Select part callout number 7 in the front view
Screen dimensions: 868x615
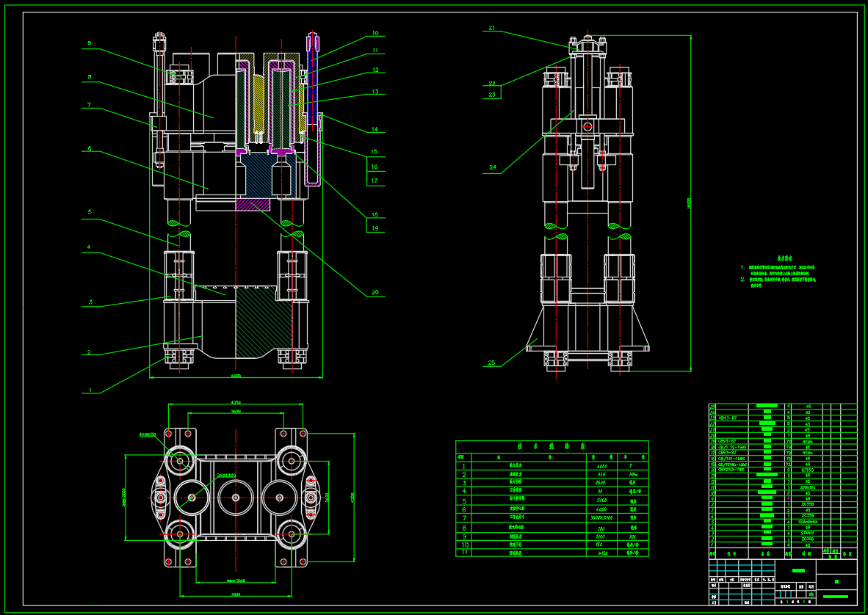pos(89,104)
